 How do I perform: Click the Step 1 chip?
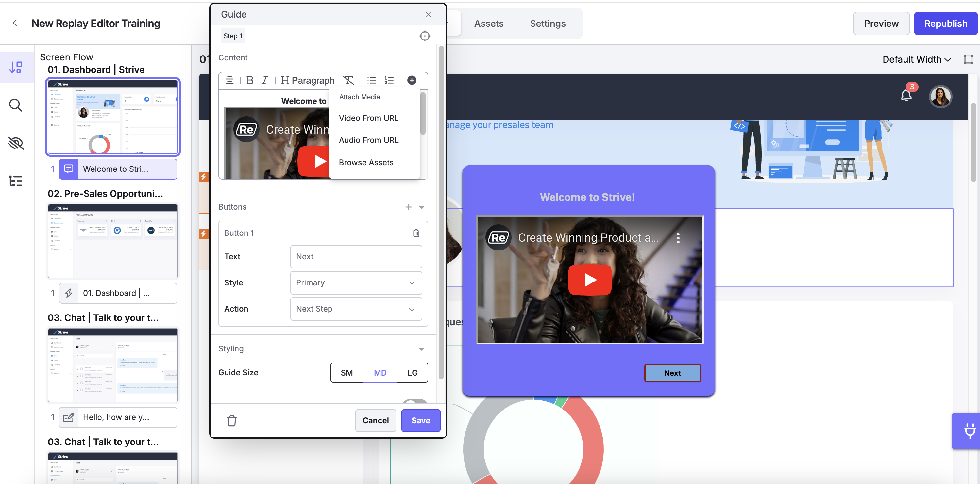click(x=233, y=36)
